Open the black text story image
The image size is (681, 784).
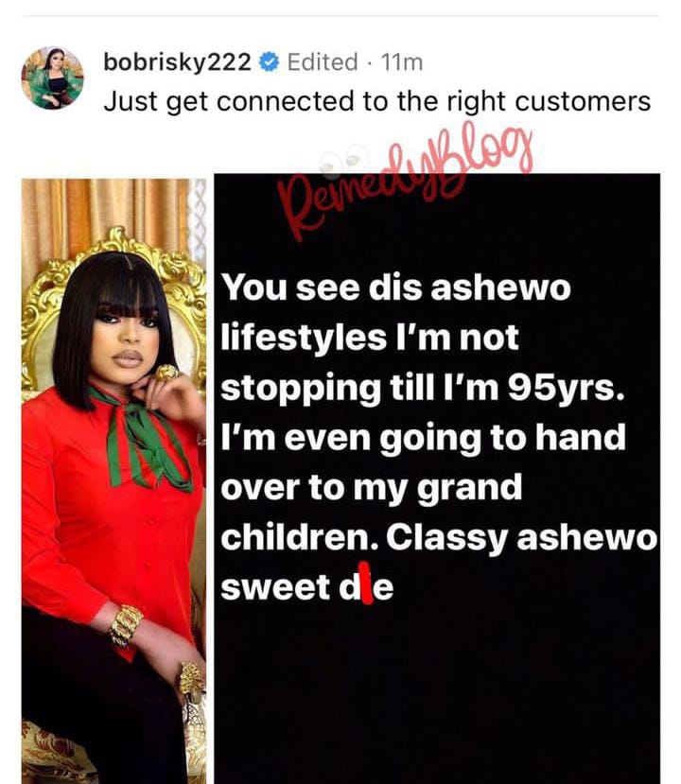pyautogui.click(x=437, y=479)
